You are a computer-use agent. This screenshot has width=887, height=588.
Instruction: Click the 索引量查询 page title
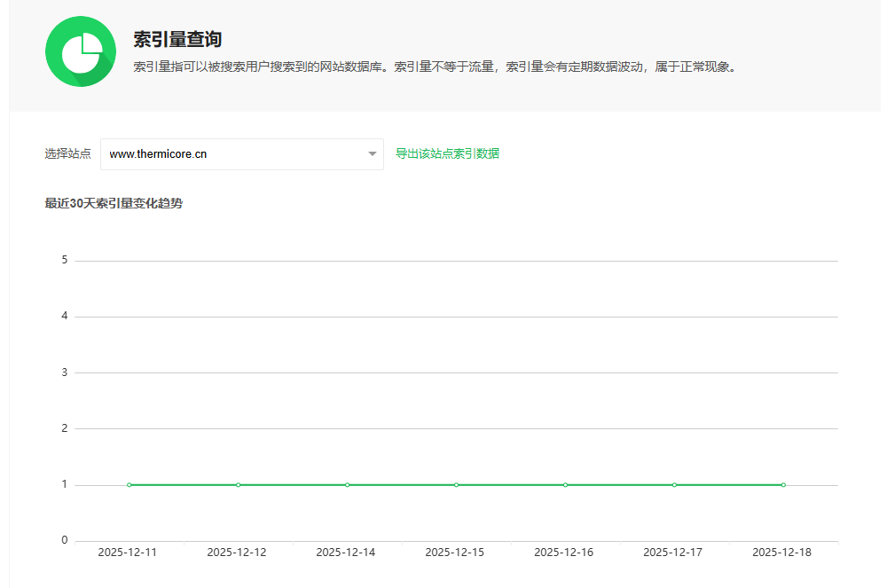177,39
